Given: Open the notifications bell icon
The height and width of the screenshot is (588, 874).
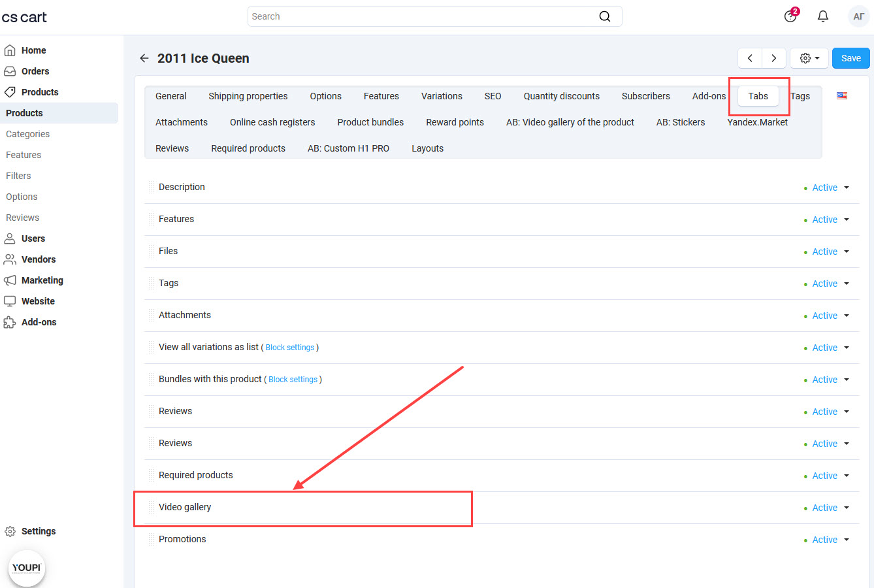Looking at the screenshot, I should coord(822,16).
